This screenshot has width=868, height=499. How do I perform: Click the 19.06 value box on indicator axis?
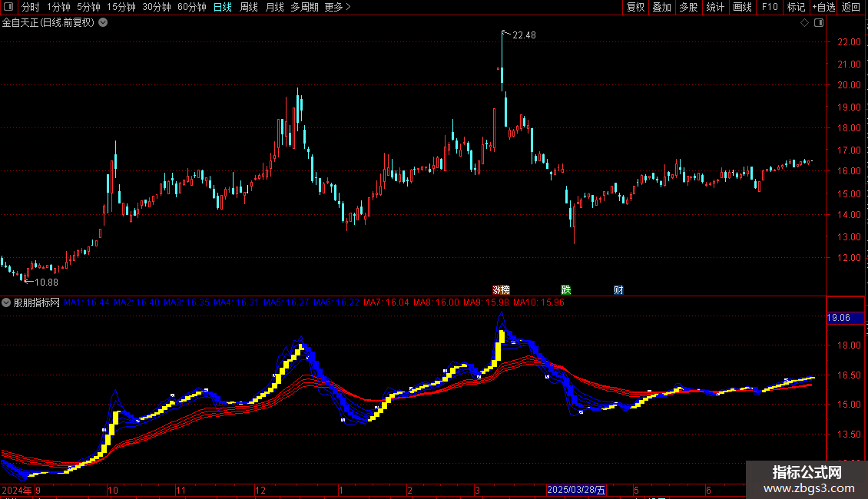[845, 318]
